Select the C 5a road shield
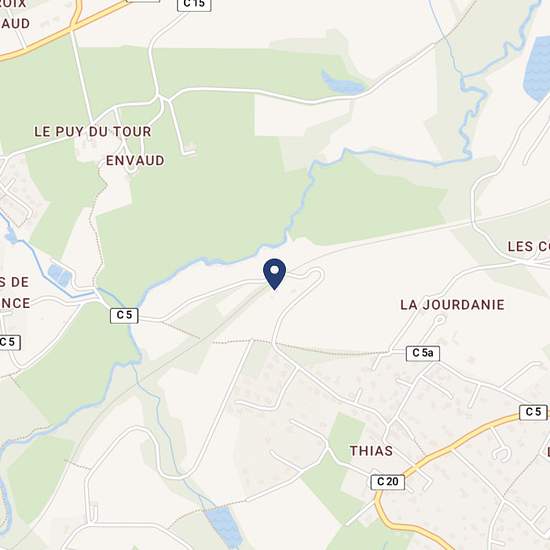550x550 pixels. pos(423,353)
